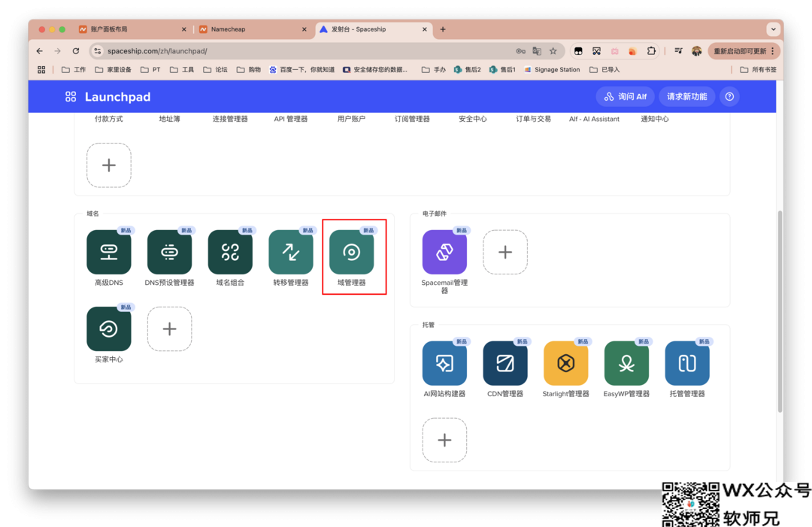
Task: Open the 百度一下 bookmark
Action: tap(302, 70)
